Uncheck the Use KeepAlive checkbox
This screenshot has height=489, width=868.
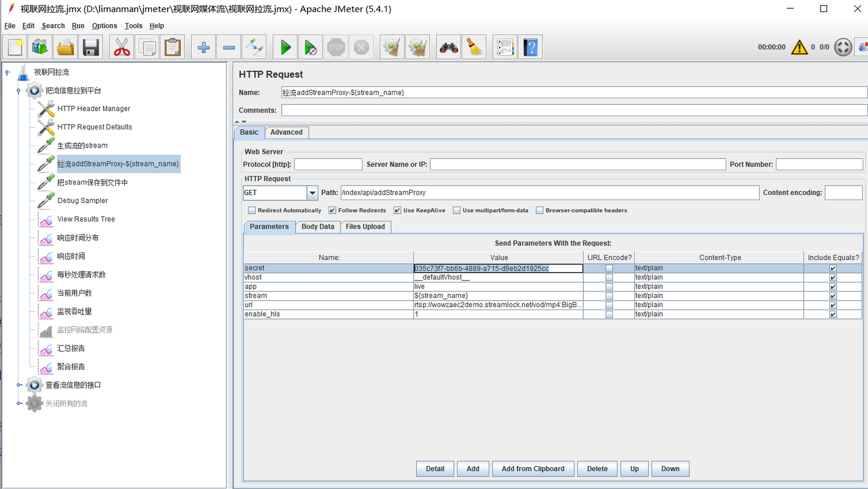click(397, 211)
